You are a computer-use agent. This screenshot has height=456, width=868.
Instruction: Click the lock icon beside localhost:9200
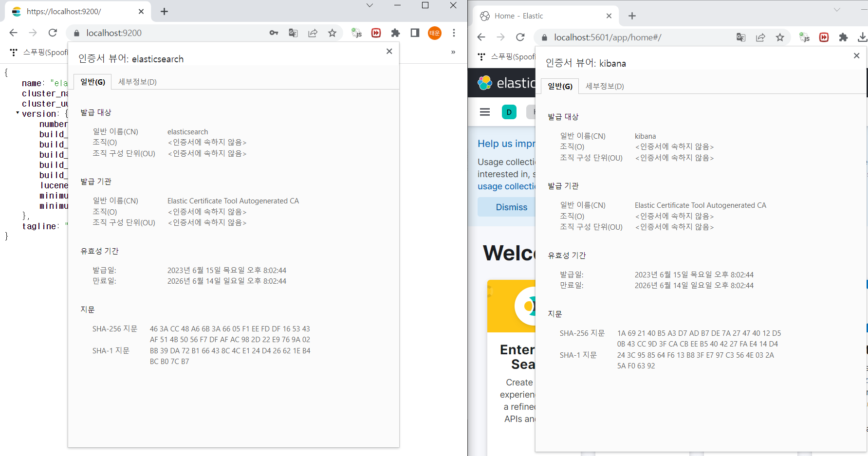[76, 33]
